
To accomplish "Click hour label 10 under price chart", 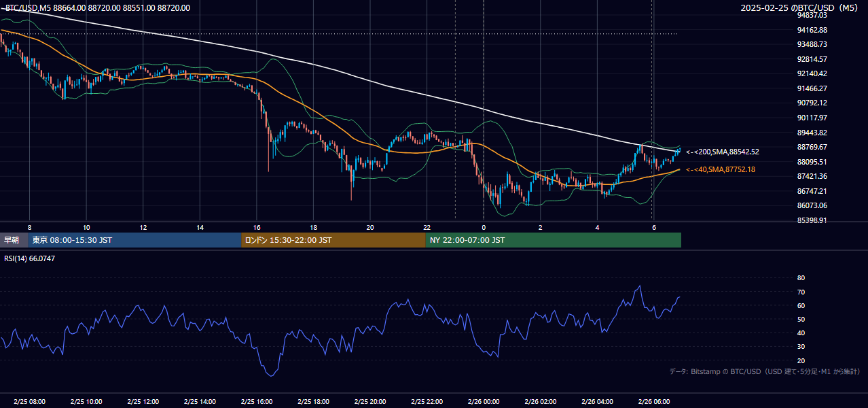I will click(86, 227).
